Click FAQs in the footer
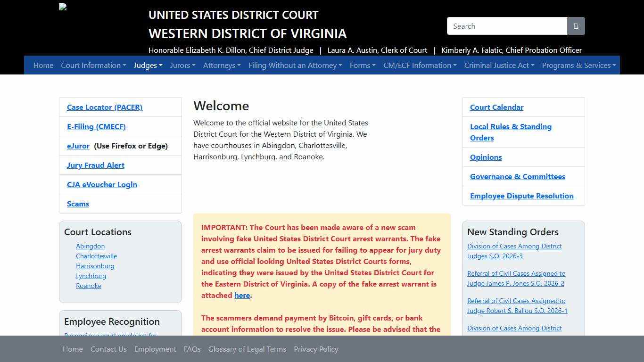644x362 pixels. point(192,349)
